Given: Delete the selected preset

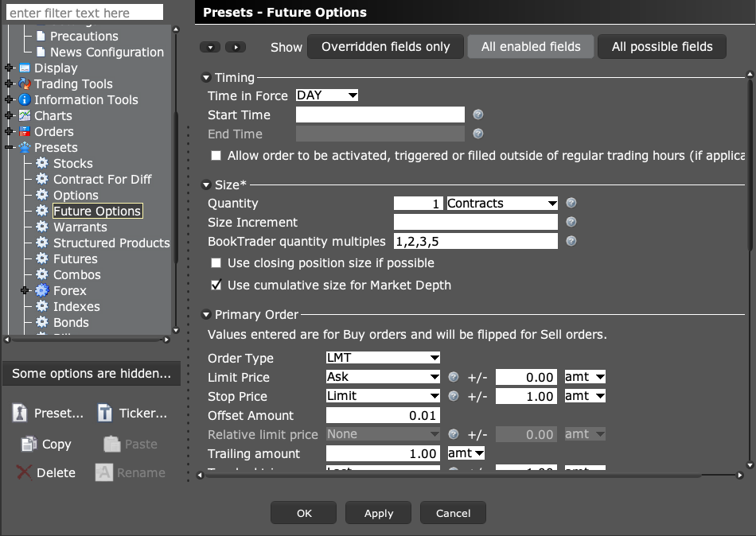Looking at the screenshot, I should click(x=46, y=472).
